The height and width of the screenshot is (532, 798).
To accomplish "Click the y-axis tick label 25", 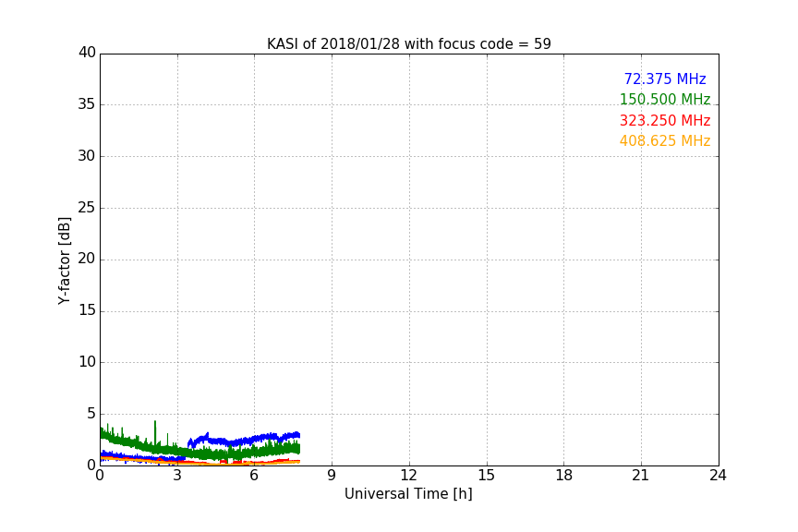I will point(87,208).
